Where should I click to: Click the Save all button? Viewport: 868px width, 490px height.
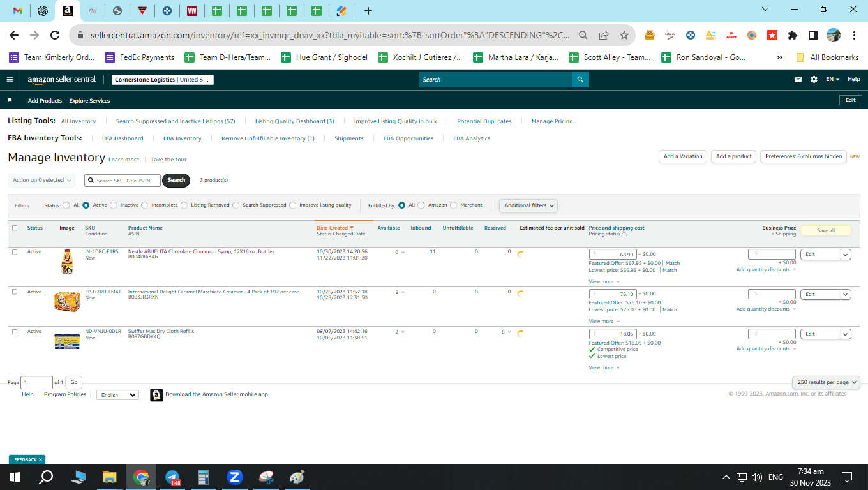coord(826,230)
